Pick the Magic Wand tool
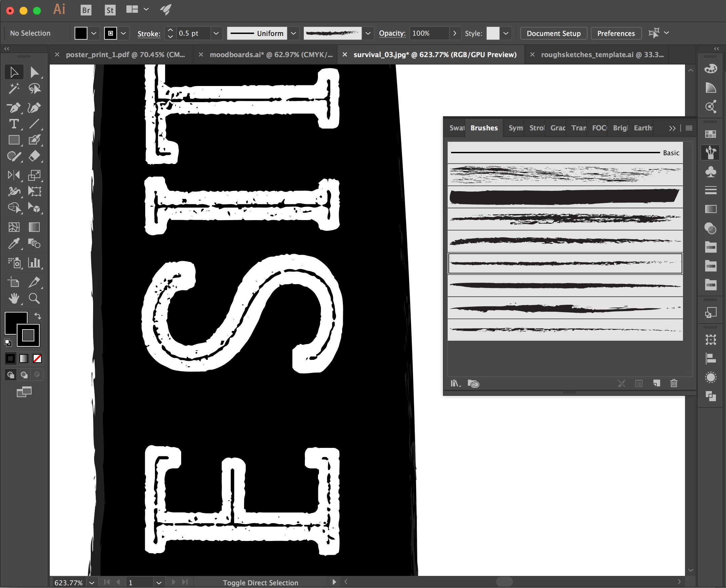 pyautogui.click(x=13, y=89)
